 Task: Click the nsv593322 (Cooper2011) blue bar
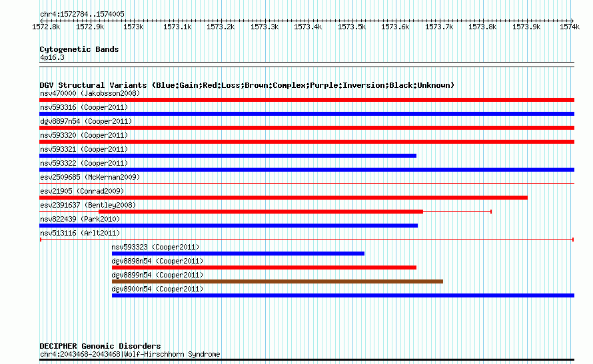(x=306, y=170)
